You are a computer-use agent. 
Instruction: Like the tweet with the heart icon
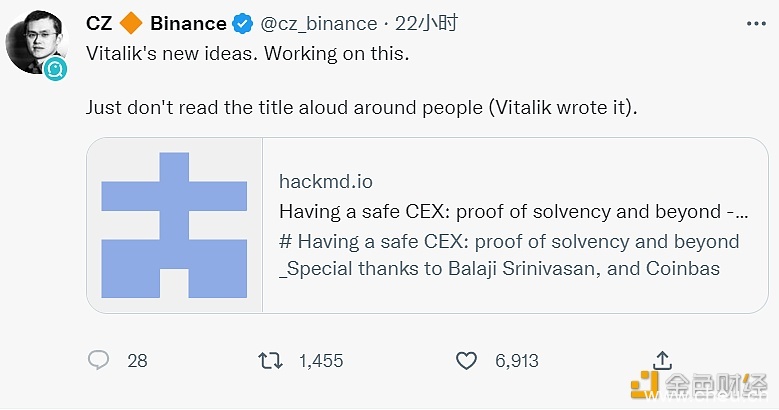pos(466,360)
